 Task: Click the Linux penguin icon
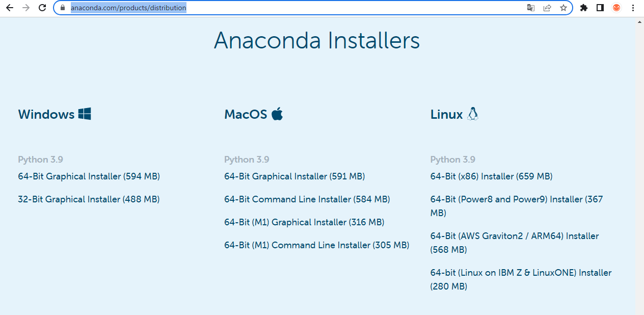coord(473,114)
